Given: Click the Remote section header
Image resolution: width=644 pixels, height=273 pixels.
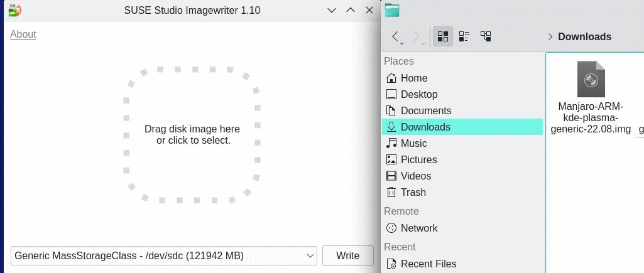Looking at the screenshot, I should pyautogui.click(x=401, y=211).
